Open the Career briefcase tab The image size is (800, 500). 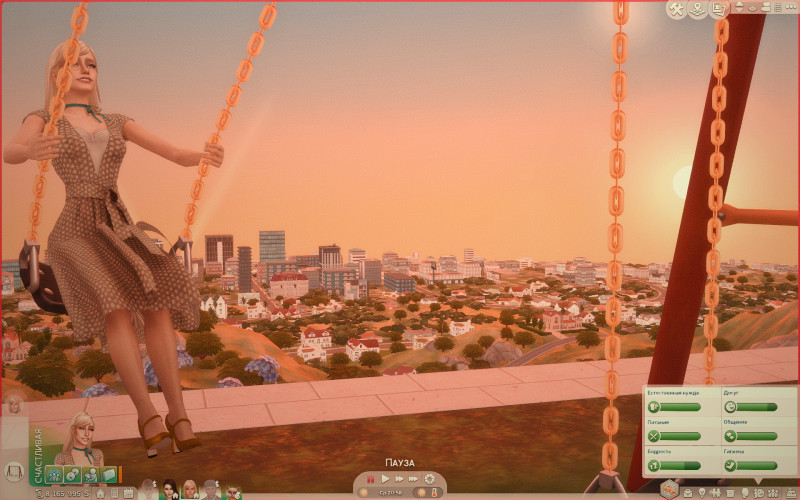pyautogui.click(x=688, y=493)
